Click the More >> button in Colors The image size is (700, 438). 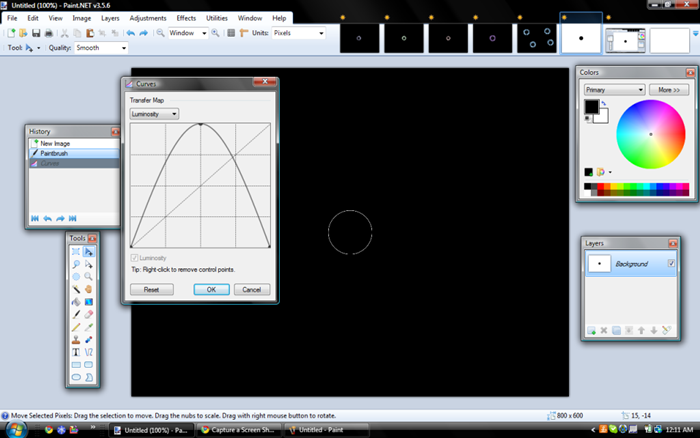[669, 90]
